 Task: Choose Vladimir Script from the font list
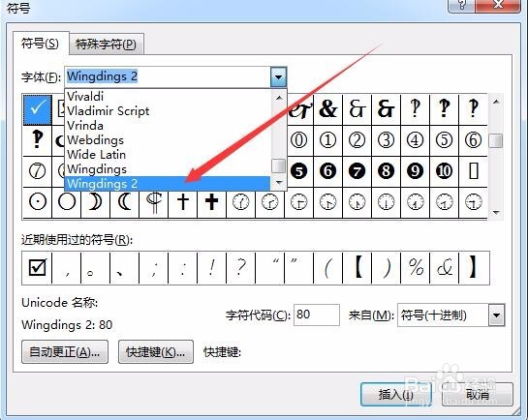tap(167, 111)
